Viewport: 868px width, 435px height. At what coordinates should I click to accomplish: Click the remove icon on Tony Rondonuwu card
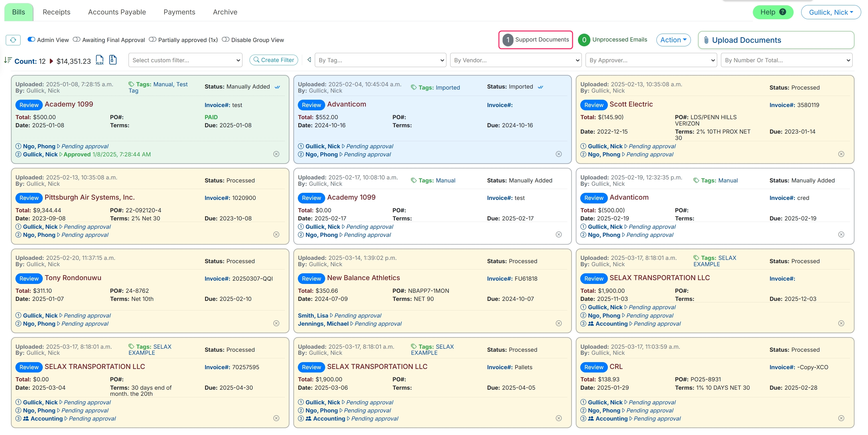pos(276,323)
